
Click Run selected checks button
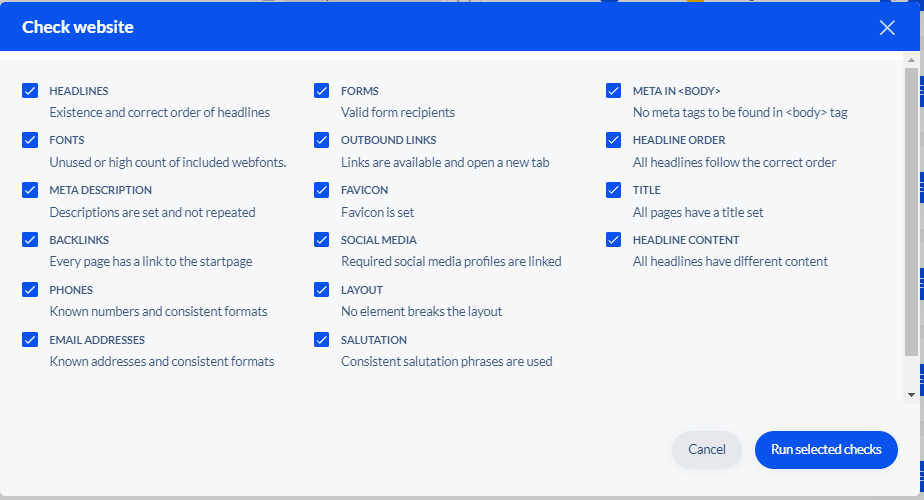(x=826, y=450)
